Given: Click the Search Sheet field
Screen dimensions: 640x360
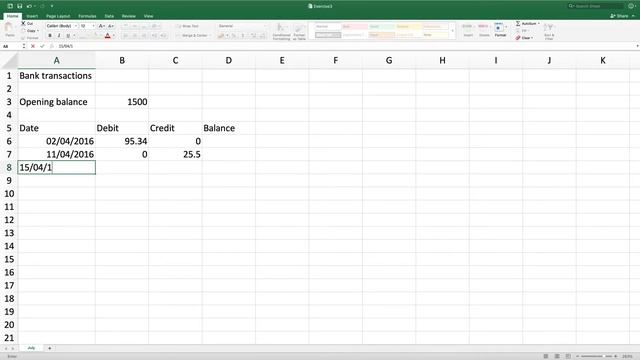Looking at the screenshot, I should pyautogui.click(x=596, y=6).
